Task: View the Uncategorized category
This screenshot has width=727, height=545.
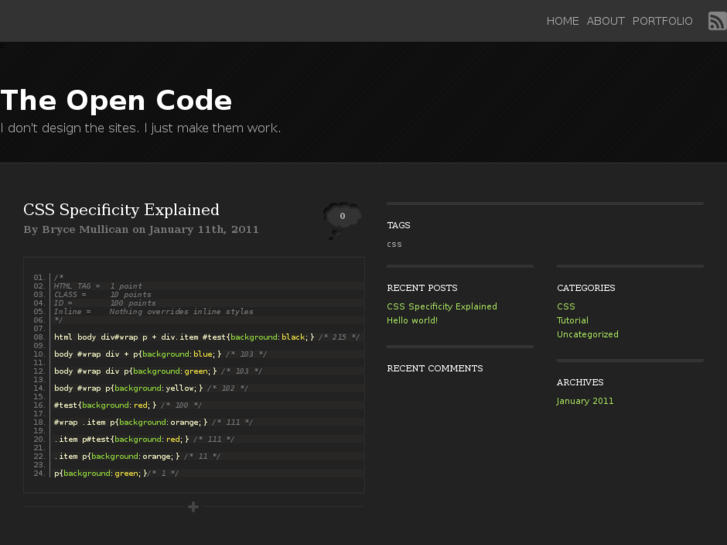Action: (x=587, y=335)
